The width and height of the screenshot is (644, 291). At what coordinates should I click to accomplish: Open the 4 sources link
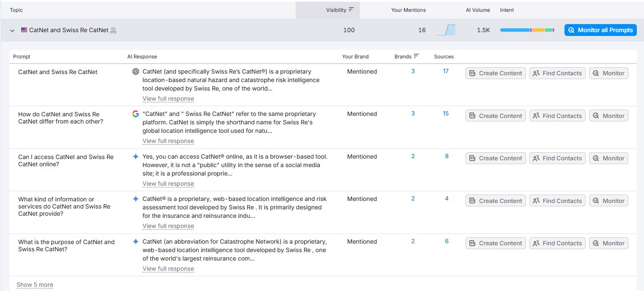point(447,198)
